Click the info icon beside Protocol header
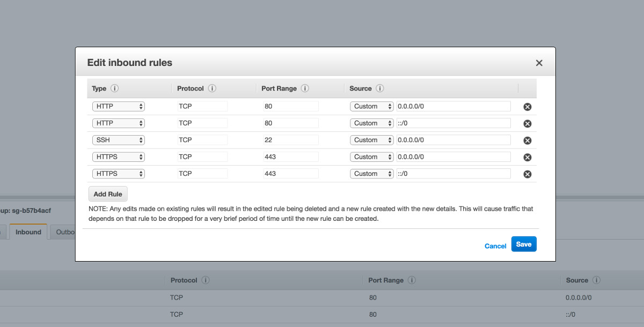Screen dimensions: 644x327 click(211, 88)
